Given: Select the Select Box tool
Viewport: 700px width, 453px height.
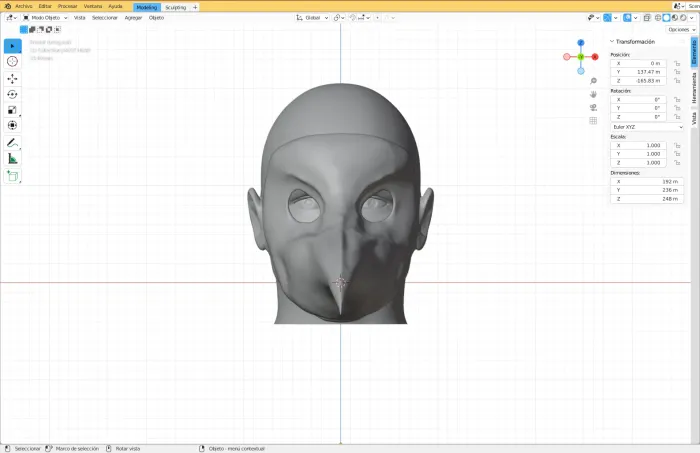Looking at the screenshot, I should 12,46.
